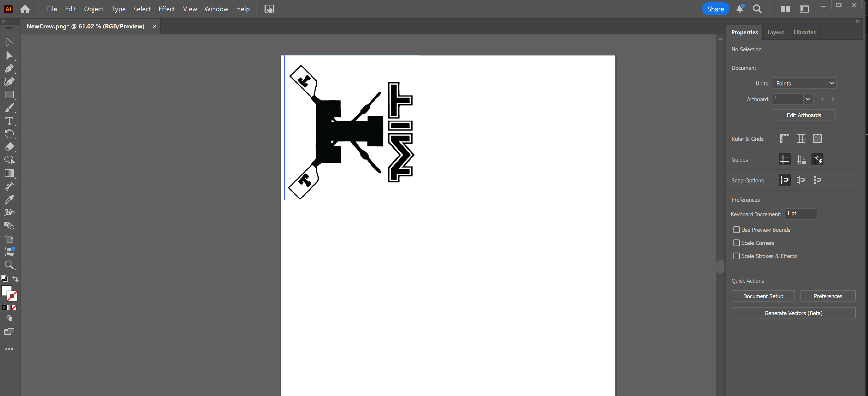Click Default Fill and Stroke icon
This screenshot has width=868, height=396.
(4, 279)
